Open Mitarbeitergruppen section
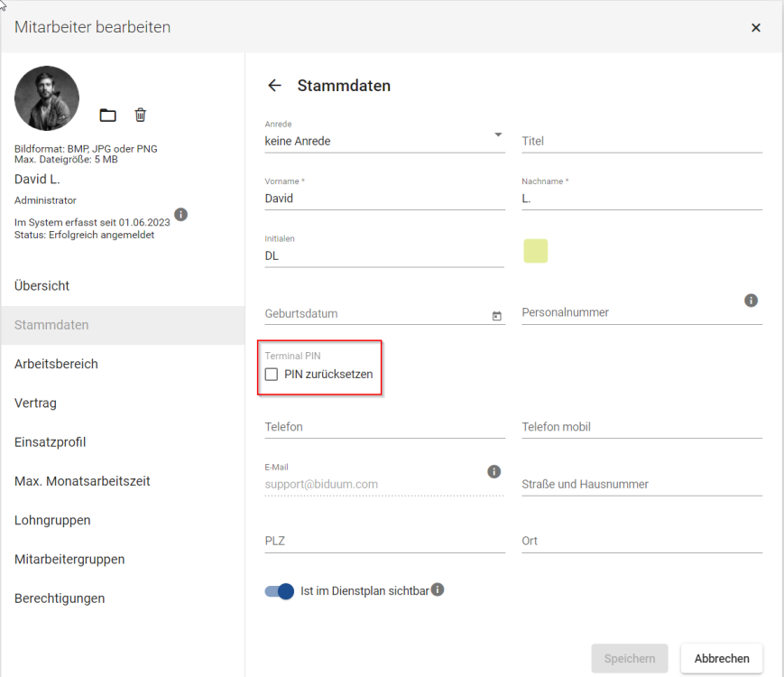The height and width of the screenshot is (677, 784). coord(123,559)
